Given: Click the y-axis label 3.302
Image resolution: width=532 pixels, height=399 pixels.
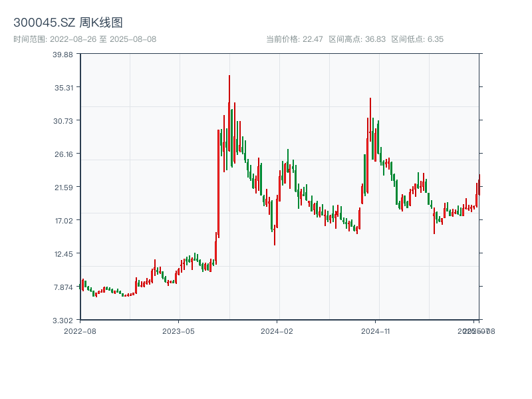Looking at the screenshot, I should [x=63, y=321].
